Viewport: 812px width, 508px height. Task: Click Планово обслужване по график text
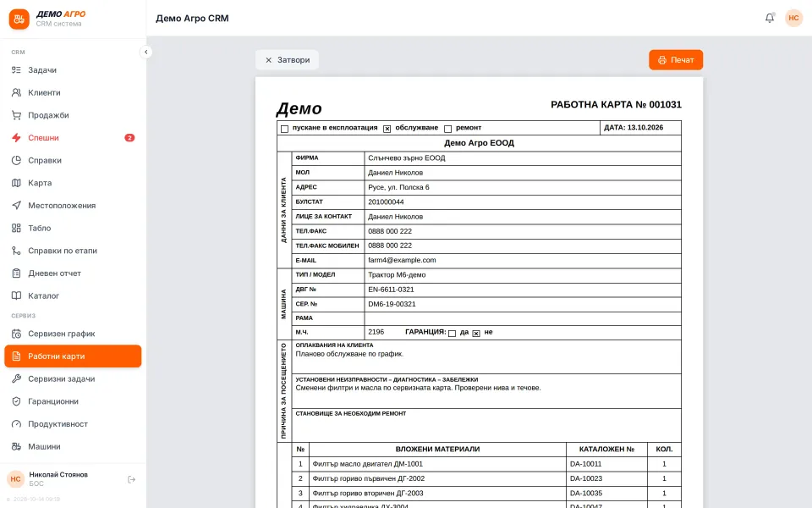tap(349, 354)
